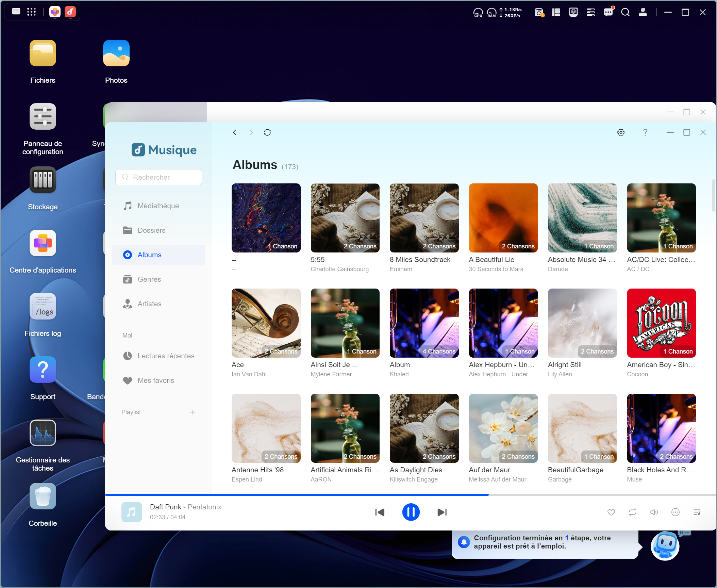Toggle repeat mode in the player bar
717x588 pixels.
point(633,512)
